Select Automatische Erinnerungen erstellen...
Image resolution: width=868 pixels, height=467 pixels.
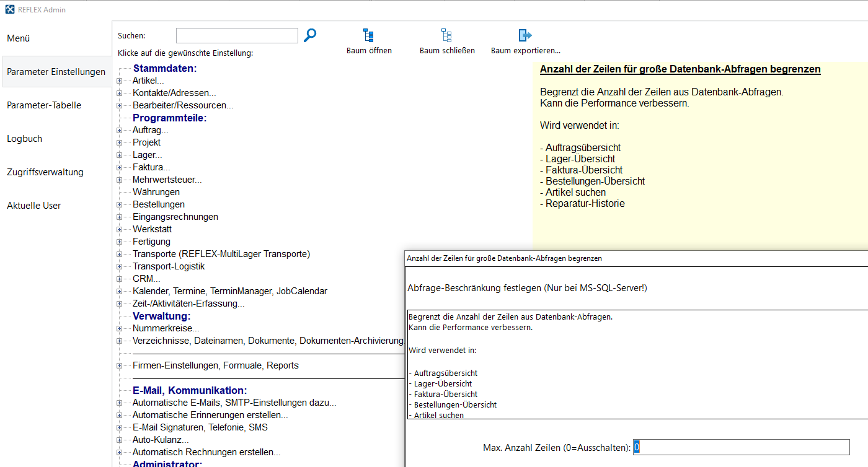click(210, 415)
